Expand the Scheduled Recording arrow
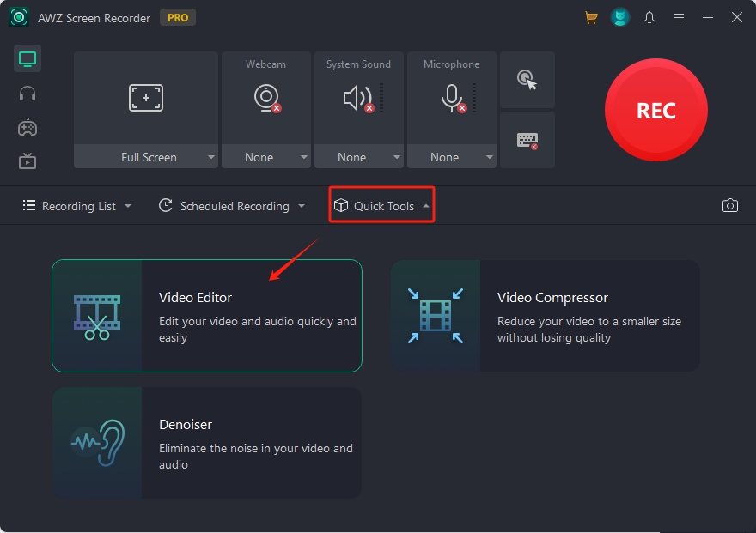Screen dimensions: 756x533 click(x=302, y=206)
